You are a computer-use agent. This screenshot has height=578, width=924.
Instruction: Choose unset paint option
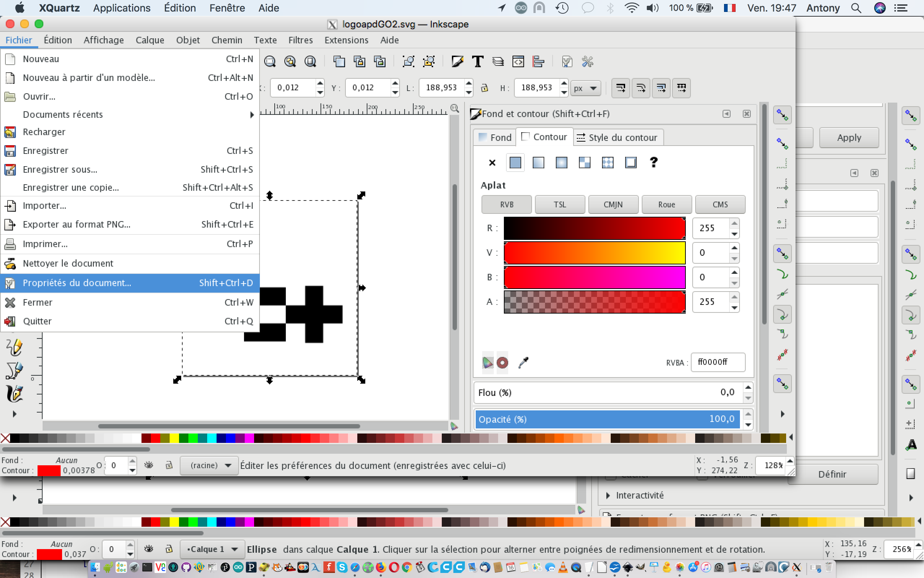pos(654,163)
